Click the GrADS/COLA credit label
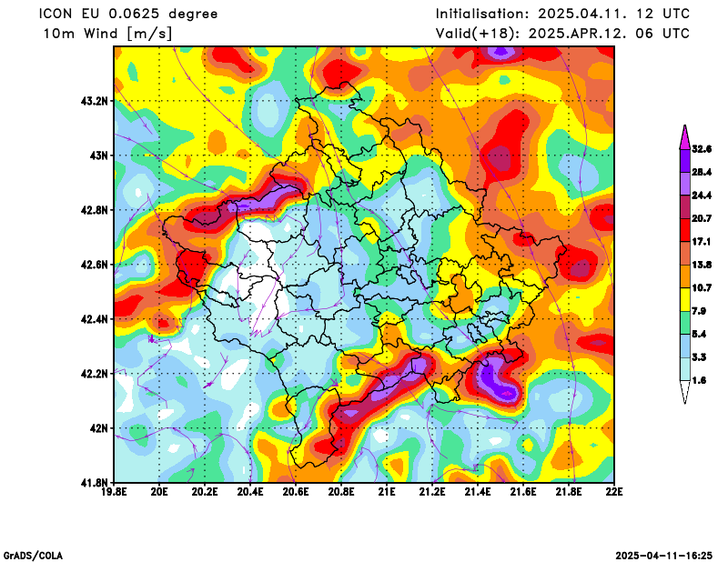Viewport: 728px width, 562px height. (x=33, y=556)
